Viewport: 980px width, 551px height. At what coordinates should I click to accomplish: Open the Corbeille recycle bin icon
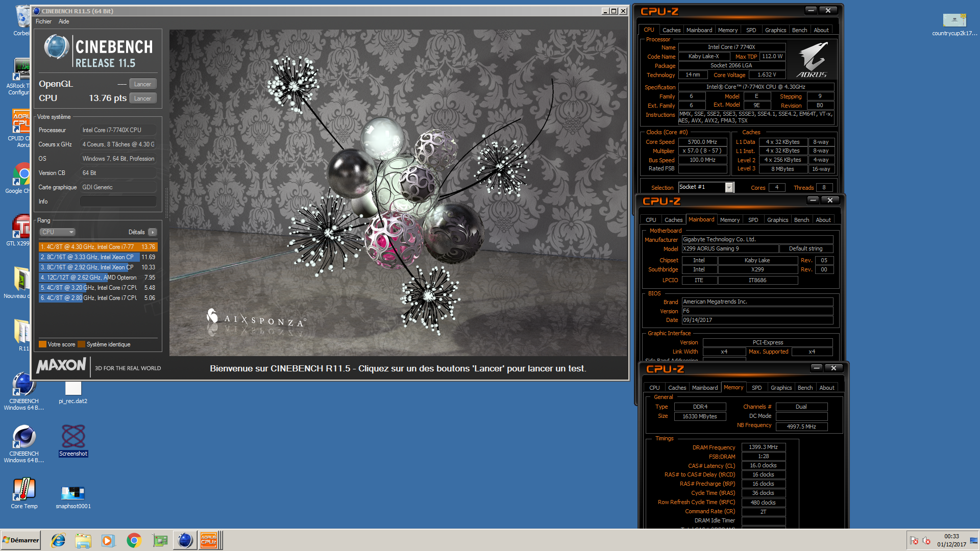[22, 16]
